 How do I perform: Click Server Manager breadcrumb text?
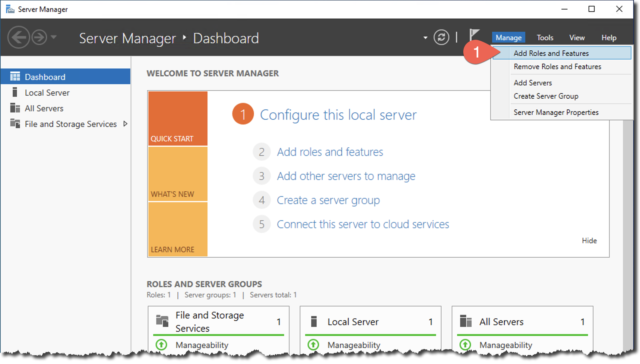point(127,38)
